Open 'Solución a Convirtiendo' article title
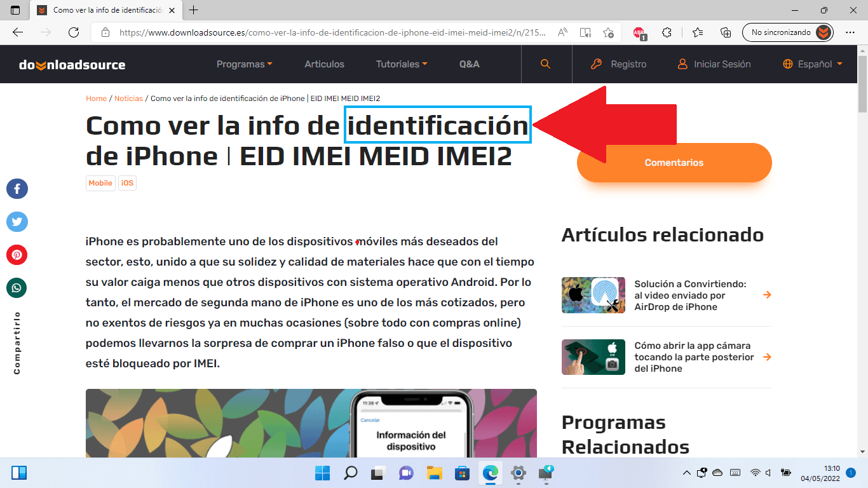868x488 pixels. [690, 295]
